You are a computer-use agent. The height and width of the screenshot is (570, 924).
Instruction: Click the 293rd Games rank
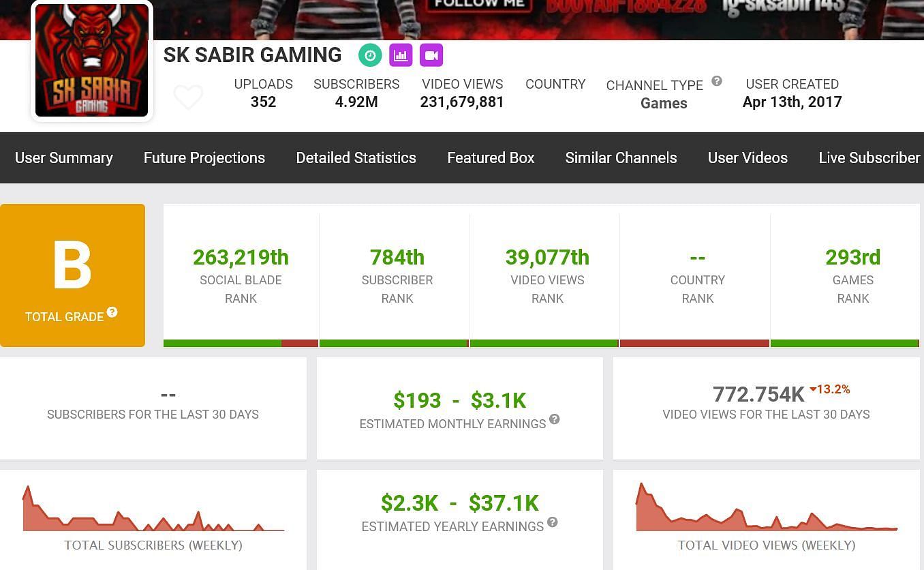pyautogui.click(x=852, y=257)
